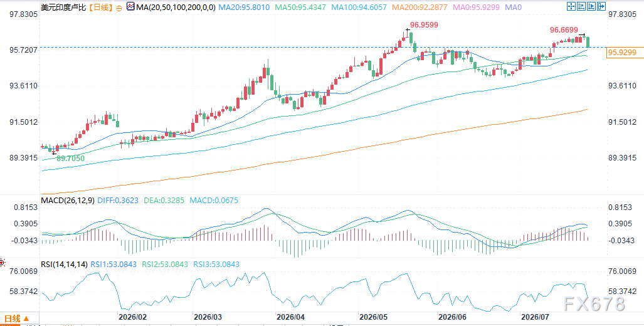Click the RSI2:53.0843 readout
The image size is (644, 326).
coord(165,265)
